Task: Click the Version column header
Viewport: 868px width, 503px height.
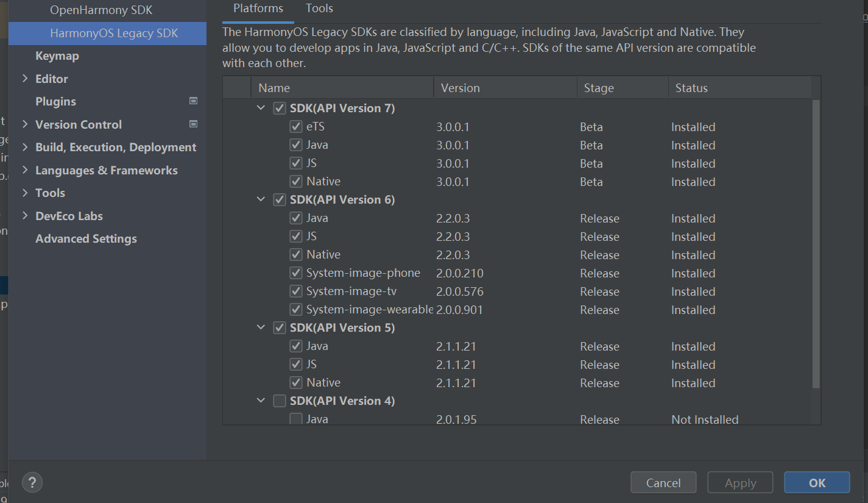Action: click(x=505, y=88)
